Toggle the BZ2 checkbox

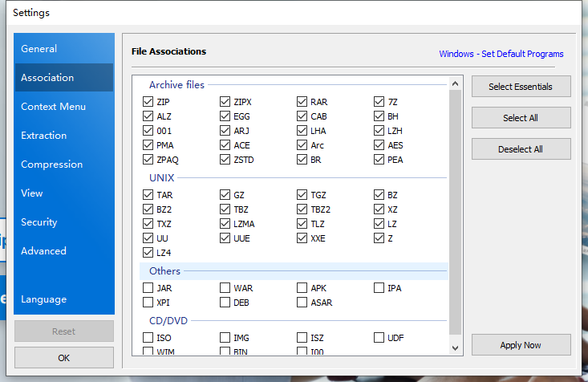[x=148, y=209]
